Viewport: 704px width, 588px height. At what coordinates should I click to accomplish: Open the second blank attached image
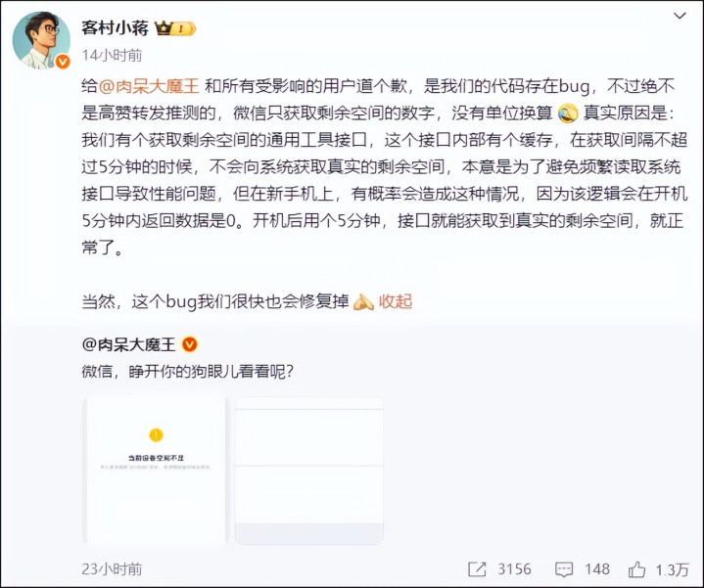pyautogui.click(x=308, y=471)
